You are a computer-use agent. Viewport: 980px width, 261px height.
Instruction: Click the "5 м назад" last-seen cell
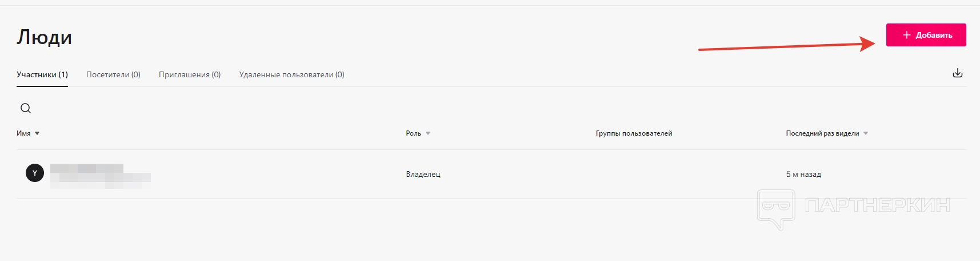tap(803, 174)
